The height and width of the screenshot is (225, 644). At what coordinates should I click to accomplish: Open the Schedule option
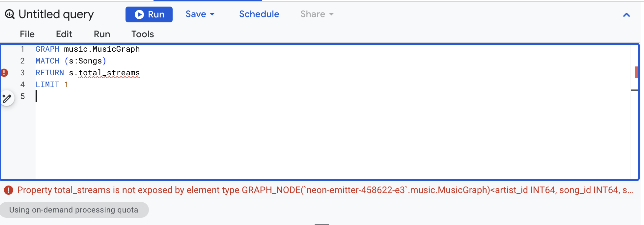[x=259, y=14]
